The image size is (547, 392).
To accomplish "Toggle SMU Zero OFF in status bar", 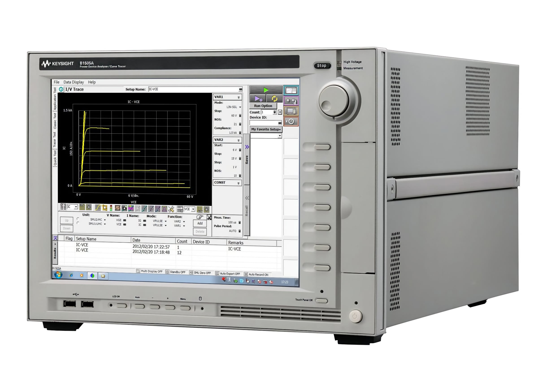I will tap(200, 273).
